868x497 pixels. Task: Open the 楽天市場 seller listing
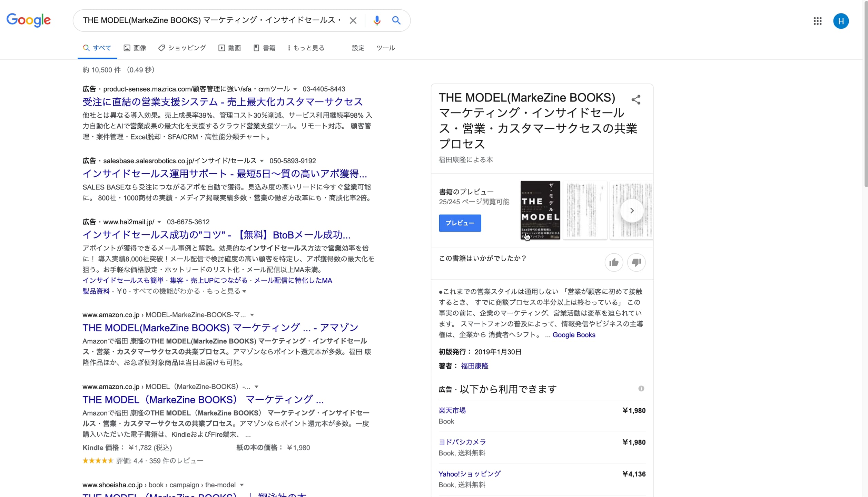click(x=452, y=410)
